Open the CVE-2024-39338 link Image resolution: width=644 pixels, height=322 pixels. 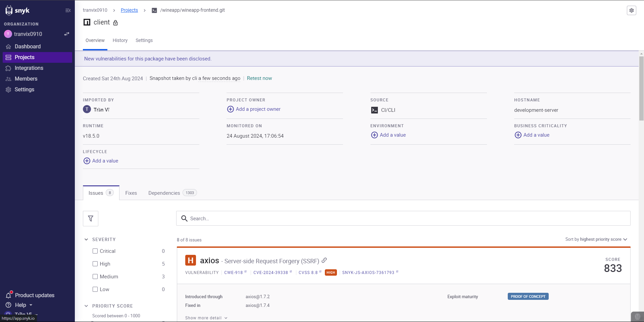point(270,273)
